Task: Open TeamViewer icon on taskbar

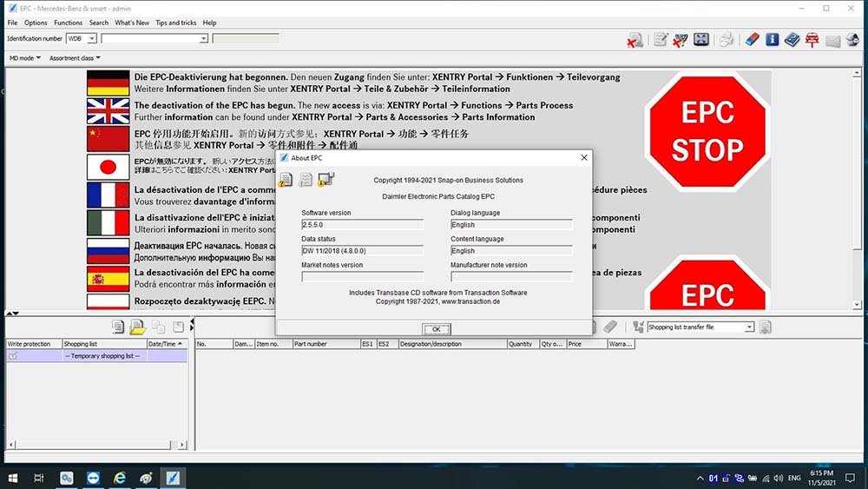Action: coord(93,478)
